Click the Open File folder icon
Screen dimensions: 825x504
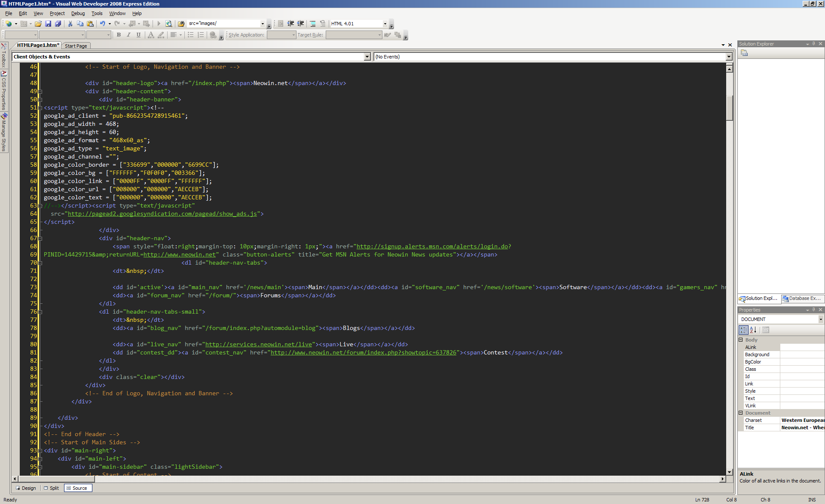38,24
